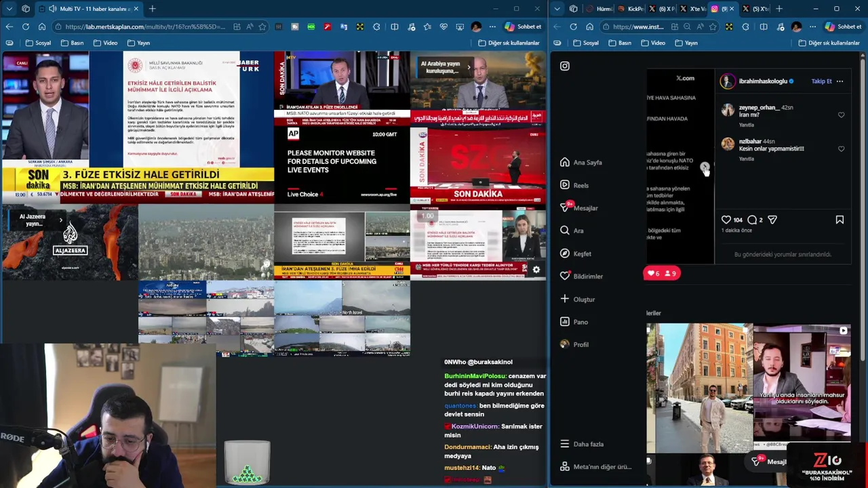Screen dimensions: 868x488
Task: Open Mesajlar in the Instagram sidebar
Action: (x=579, y=208)
